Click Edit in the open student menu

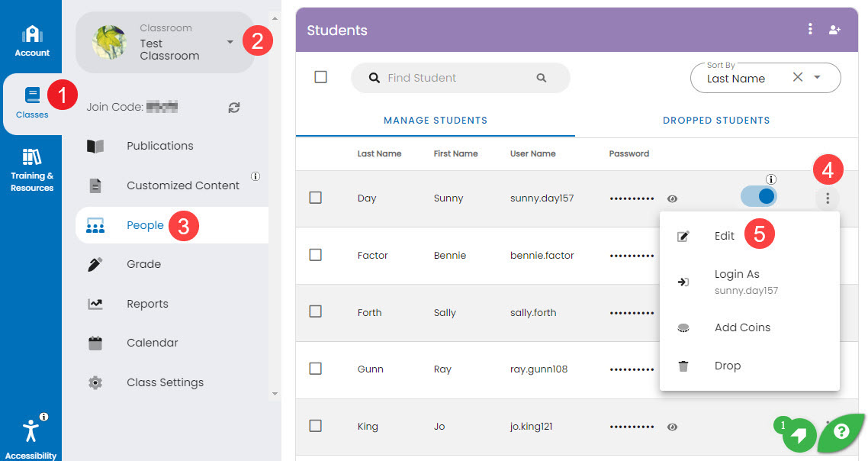point(724,236)
